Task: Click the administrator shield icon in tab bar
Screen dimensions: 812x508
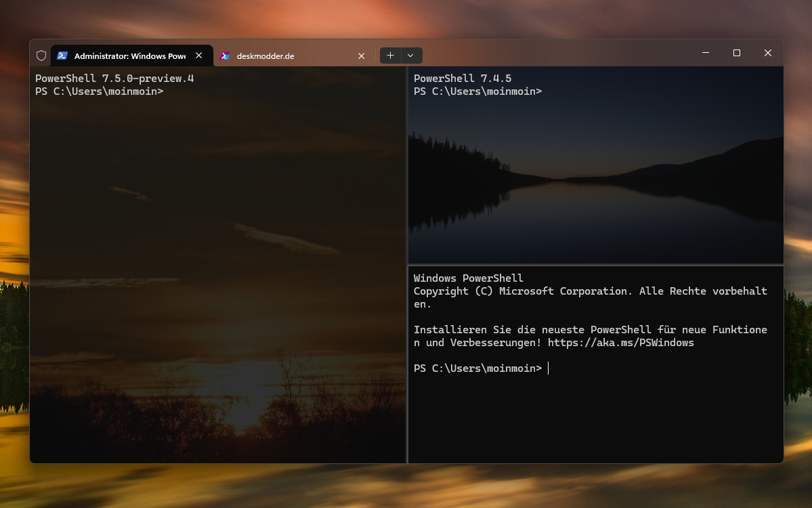Action: [x=41, y=56]
